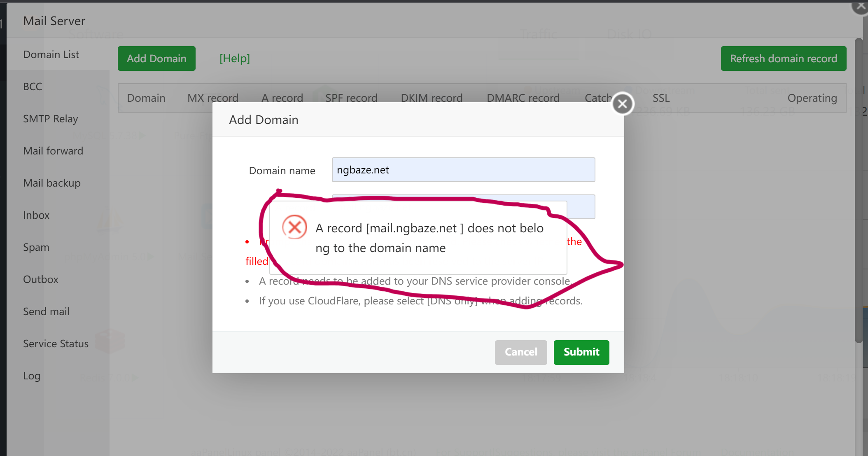The image size is (868, 456).
Task: Click the Domain name input field
Action: (x=463, y=170)
